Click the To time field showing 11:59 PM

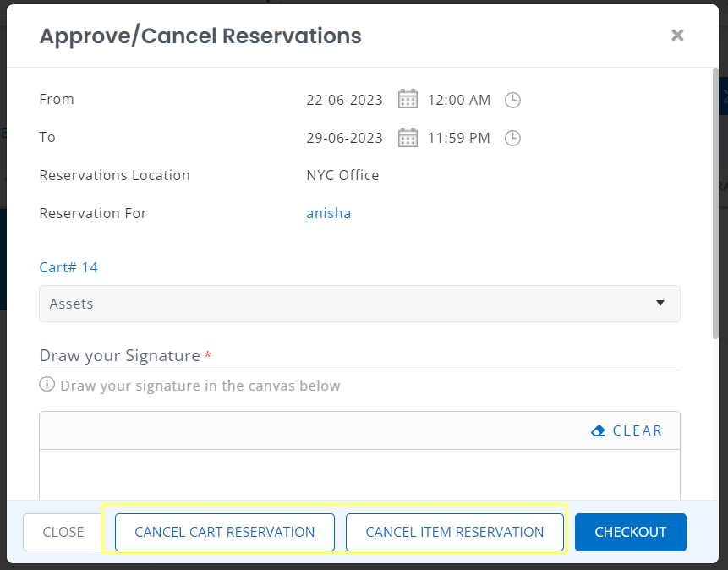(459, 138)
